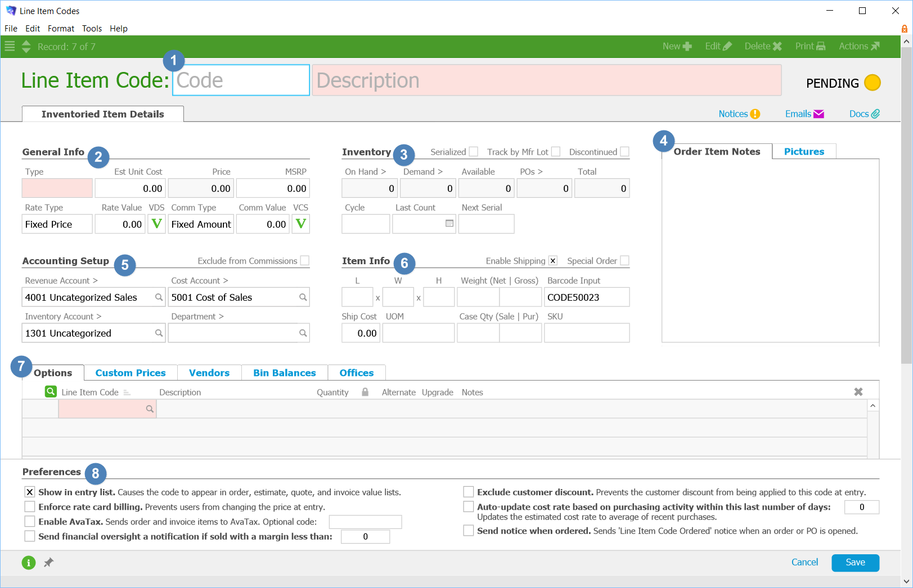Viewport: 913px width, 588px height.
Task: Open the Type dropdown field
Action: pos(57,188)
